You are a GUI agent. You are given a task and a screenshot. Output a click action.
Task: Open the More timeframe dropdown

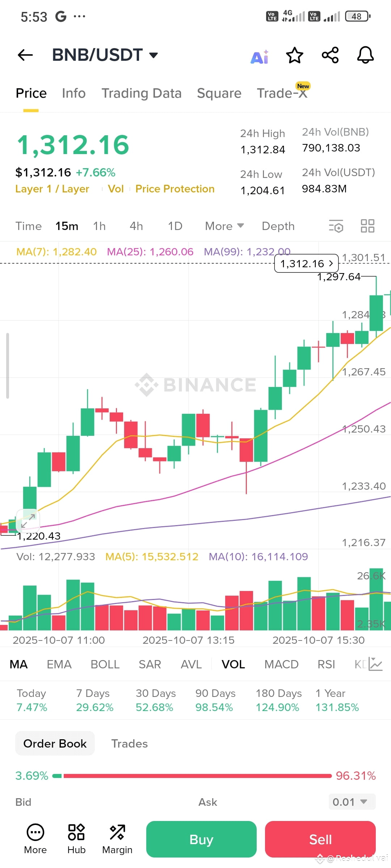pyautogui.click(x=224, y=226)
